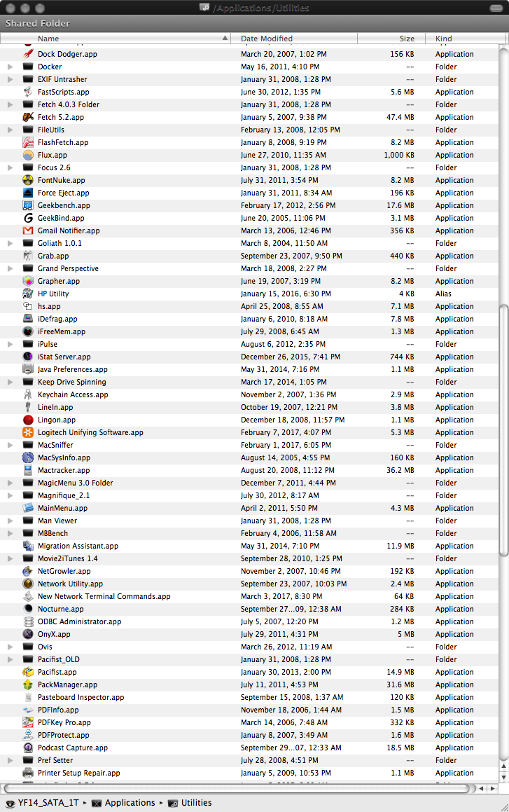Click the FontNuke.app radiation icon
509x812 pixels.
coord(29,180)
